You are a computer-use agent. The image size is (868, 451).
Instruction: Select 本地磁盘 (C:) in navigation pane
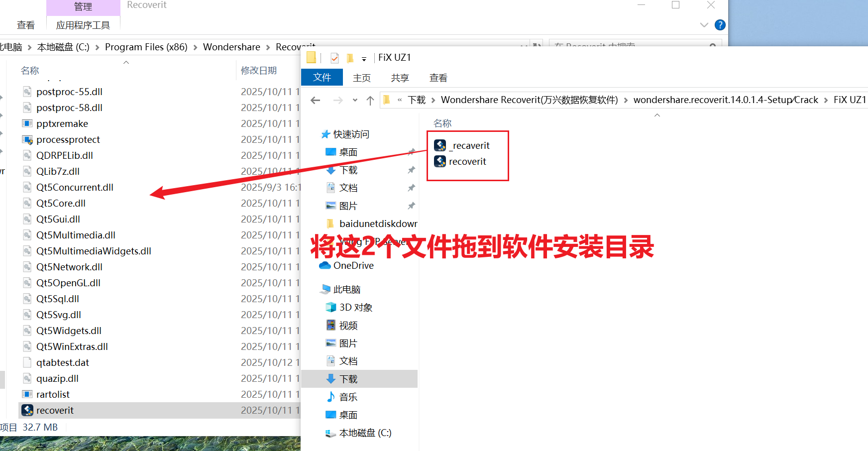pyautogui.click(x=365, y=433)
